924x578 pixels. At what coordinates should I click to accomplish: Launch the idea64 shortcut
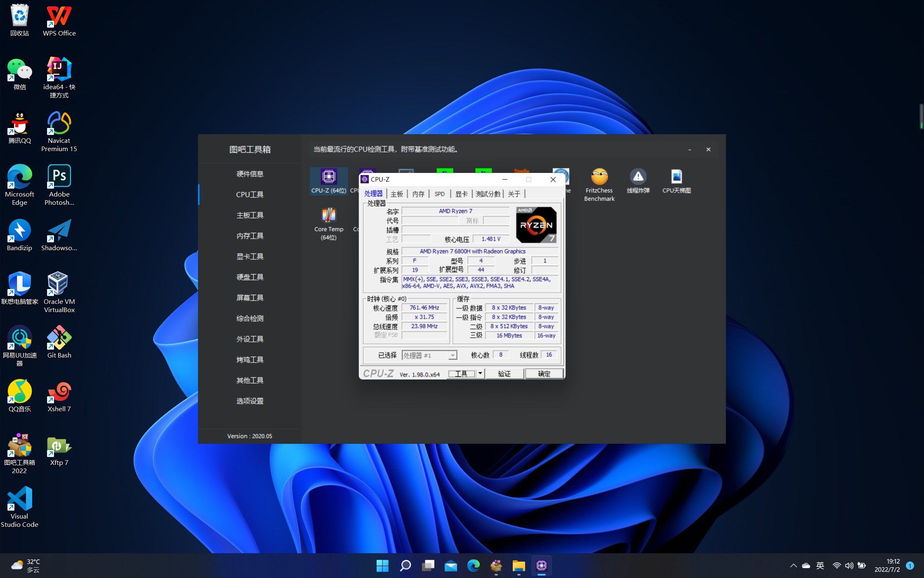click(x=59, y=78)
